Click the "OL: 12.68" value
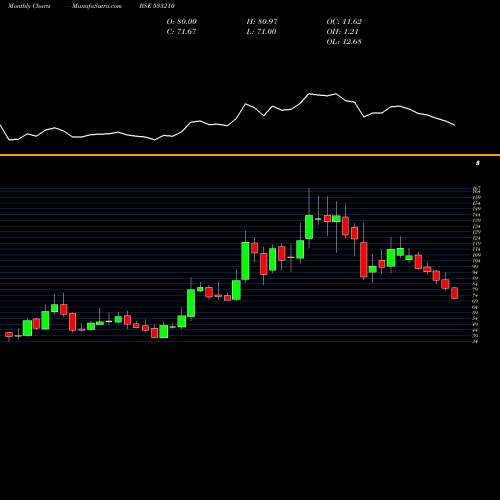The image size is (500, 500). tap(344, 42)
